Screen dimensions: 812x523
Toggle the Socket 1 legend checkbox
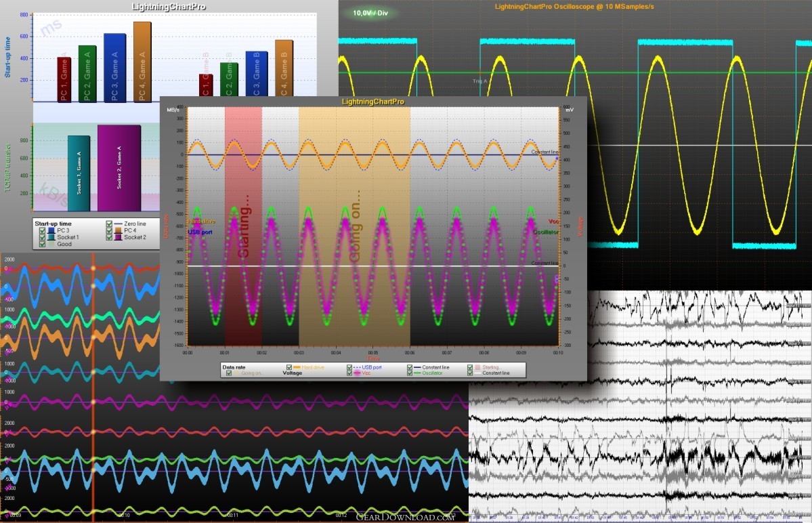(43, 238)
